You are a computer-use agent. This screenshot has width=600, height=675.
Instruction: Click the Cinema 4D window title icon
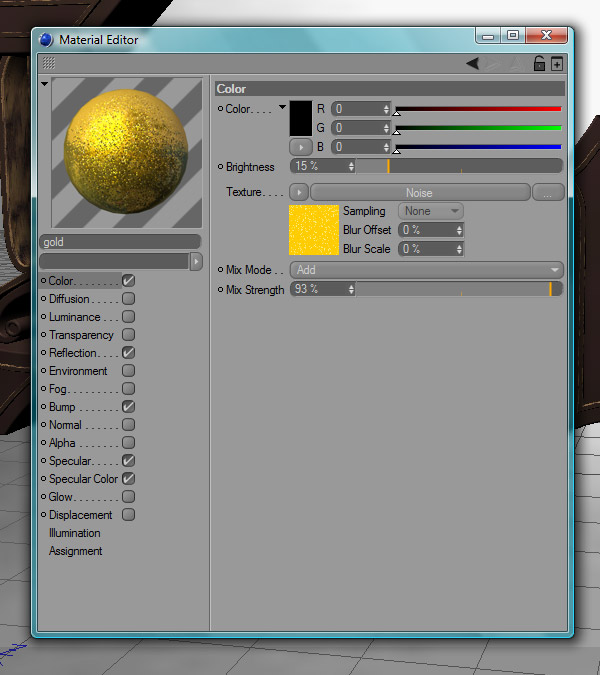click(x=46, y=40)
